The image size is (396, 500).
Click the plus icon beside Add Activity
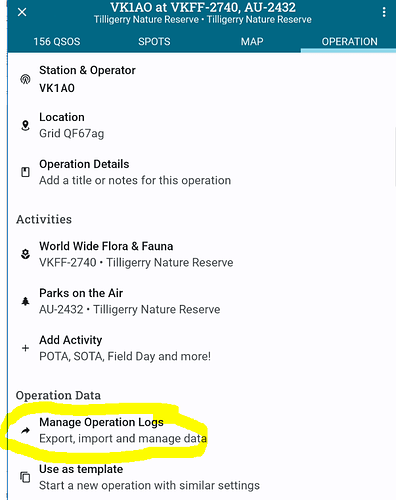(x=25, y=348)
